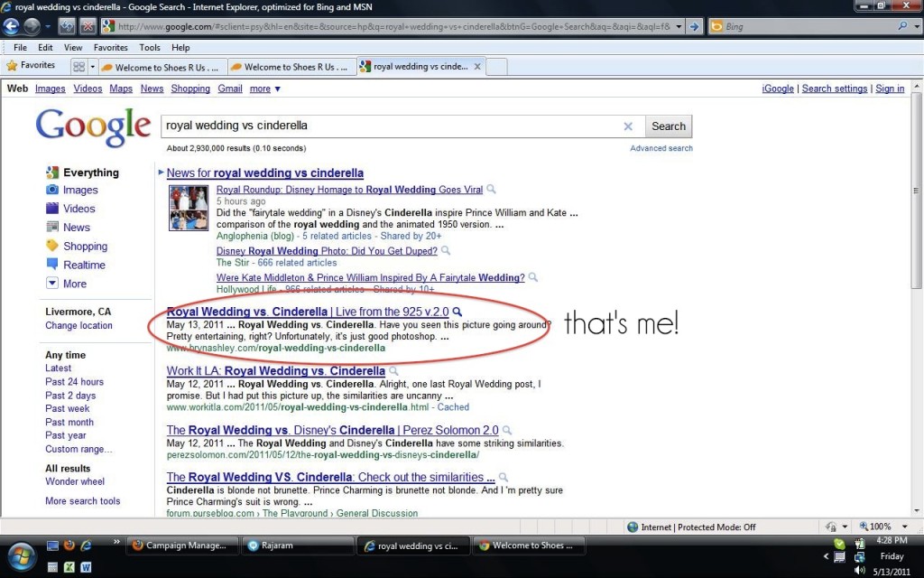
Task: Launch Firefox from quick launch
Action: click(x=69, y=545)
